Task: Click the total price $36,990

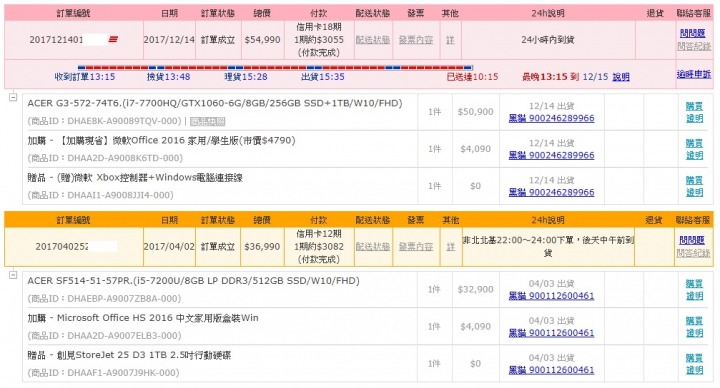Action: click(262, 247)
